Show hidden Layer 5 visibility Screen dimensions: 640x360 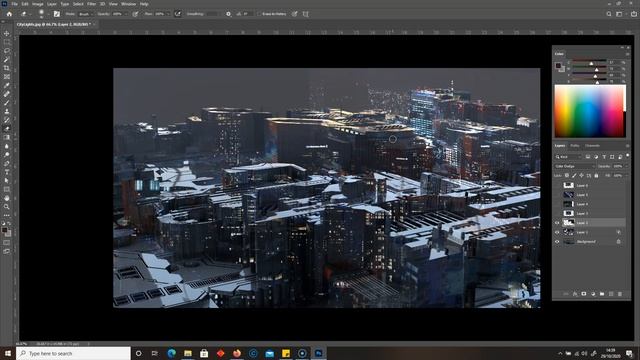[x=557, y=195]
